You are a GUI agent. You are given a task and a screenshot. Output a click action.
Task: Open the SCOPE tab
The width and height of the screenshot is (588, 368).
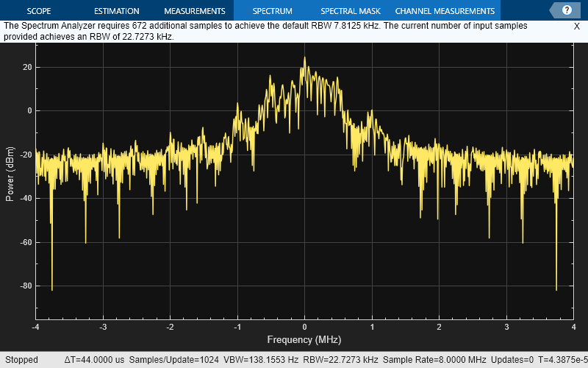click(39, 11)
